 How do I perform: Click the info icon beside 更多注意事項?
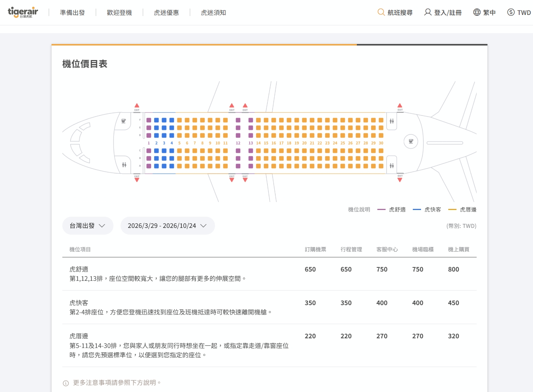coord(66,383)
